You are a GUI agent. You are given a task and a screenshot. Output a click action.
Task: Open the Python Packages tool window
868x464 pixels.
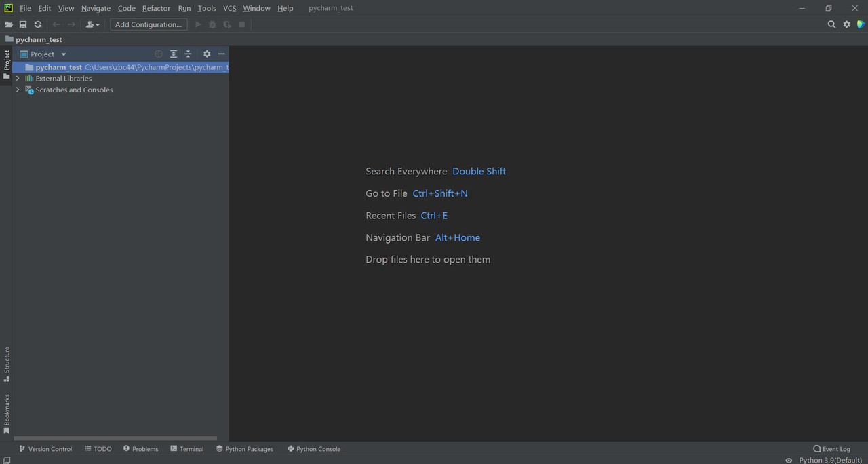[245, 449]
